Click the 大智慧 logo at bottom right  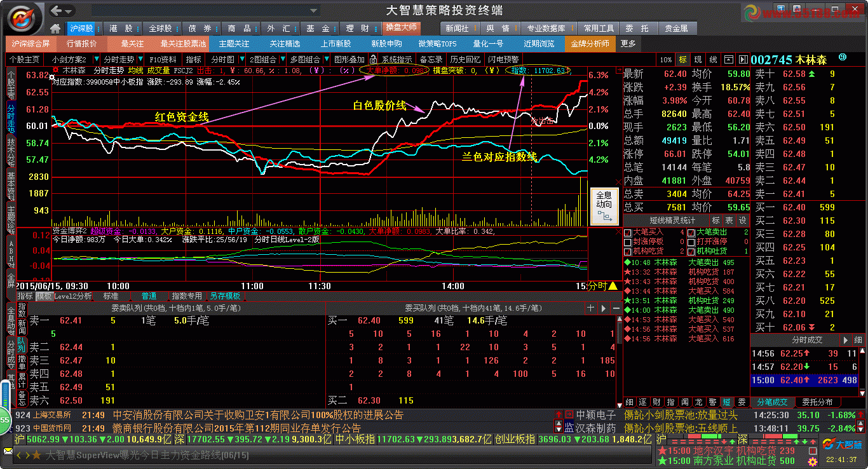point(842,444)
